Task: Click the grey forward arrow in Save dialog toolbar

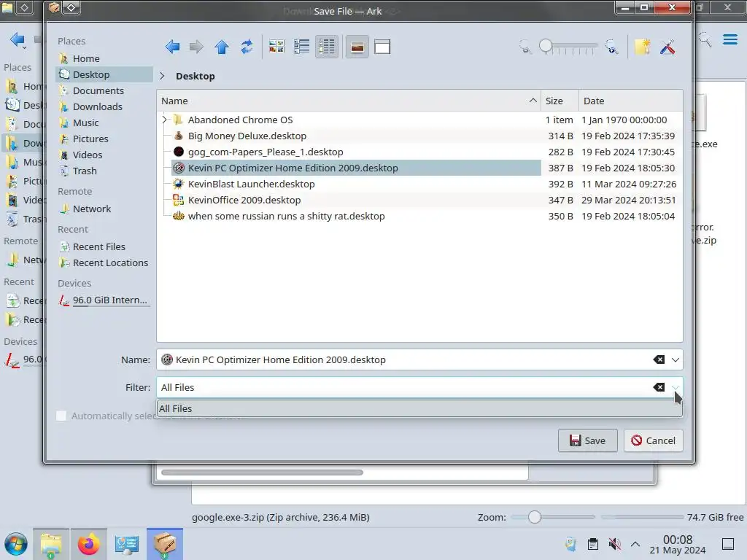Action: coord(196,47)
